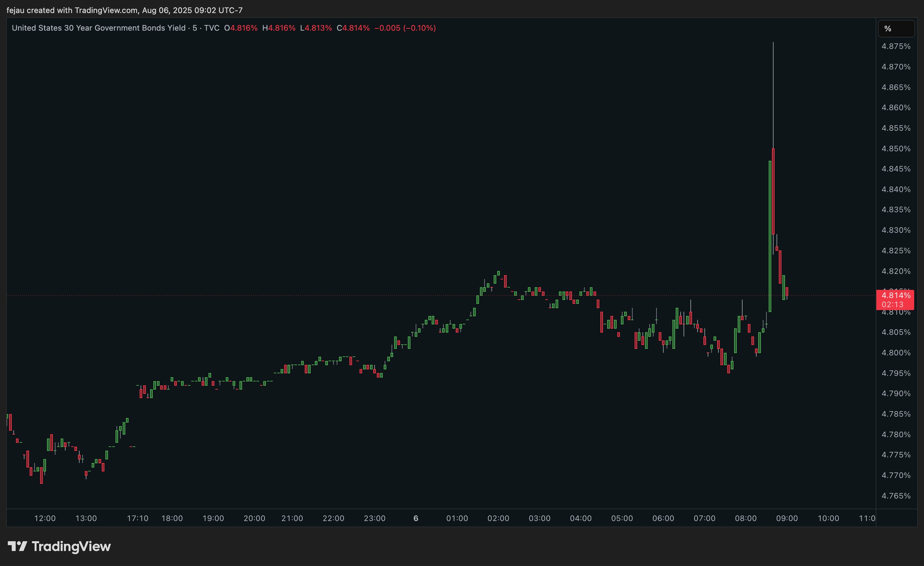Click the 10:00 time axis label
Screen dimensions: 924x566
coord(828,518)
